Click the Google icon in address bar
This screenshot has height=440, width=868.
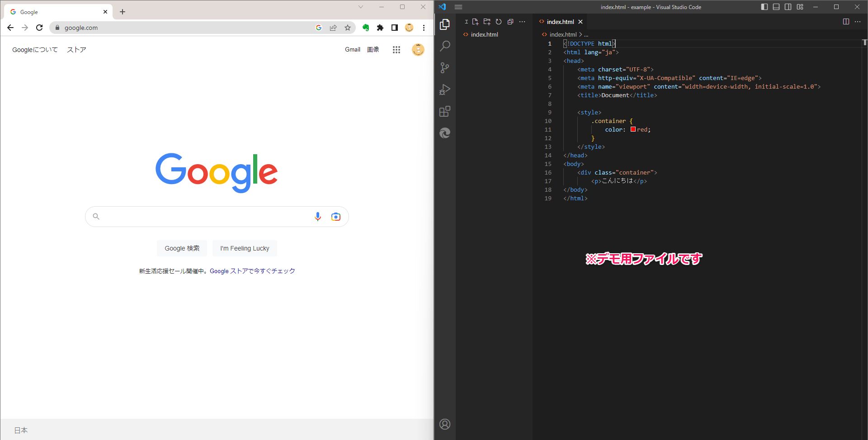click(319, 28)
